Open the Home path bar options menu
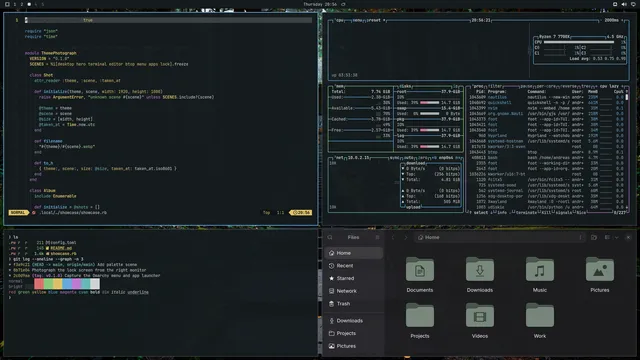The image size is (640, 360). (x=580, y=237)
